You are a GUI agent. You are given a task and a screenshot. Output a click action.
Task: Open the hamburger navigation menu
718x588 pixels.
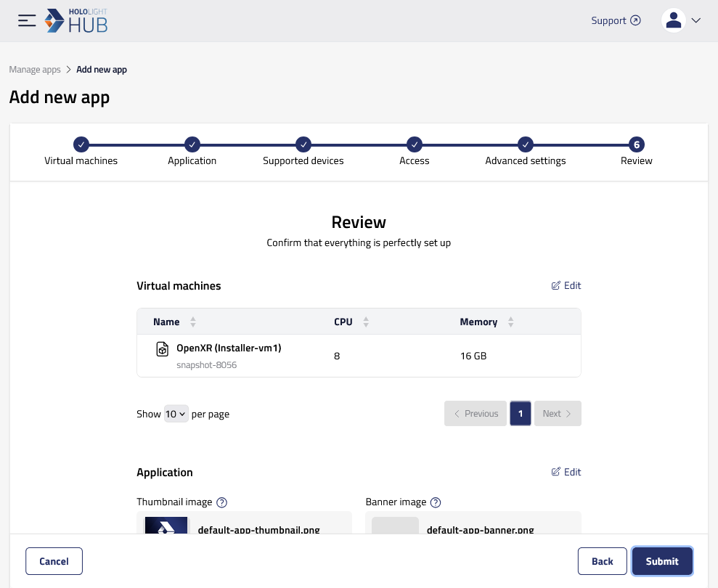point(27,20)
